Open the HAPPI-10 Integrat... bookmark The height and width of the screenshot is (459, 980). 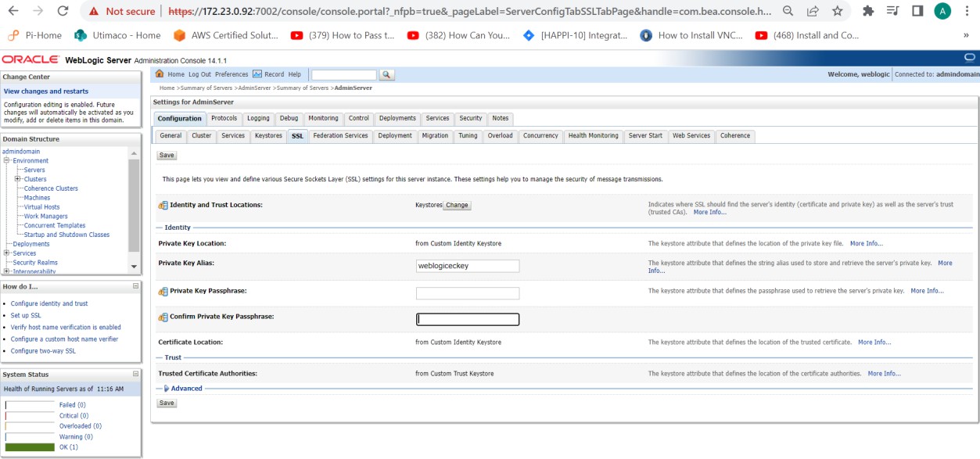[576, 35]
